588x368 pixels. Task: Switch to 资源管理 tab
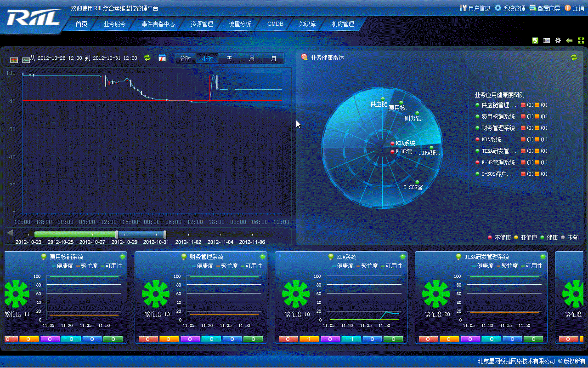point(202,24)
